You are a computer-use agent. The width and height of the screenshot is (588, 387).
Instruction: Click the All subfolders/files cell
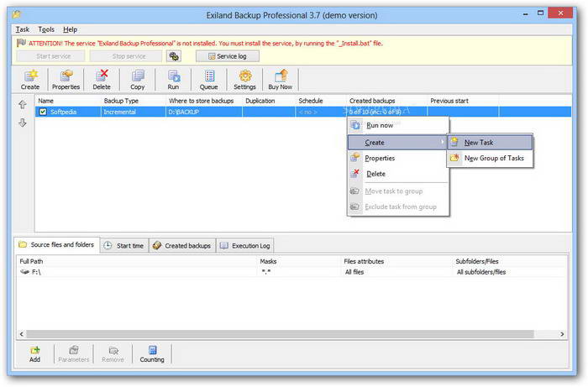[481, 272]
